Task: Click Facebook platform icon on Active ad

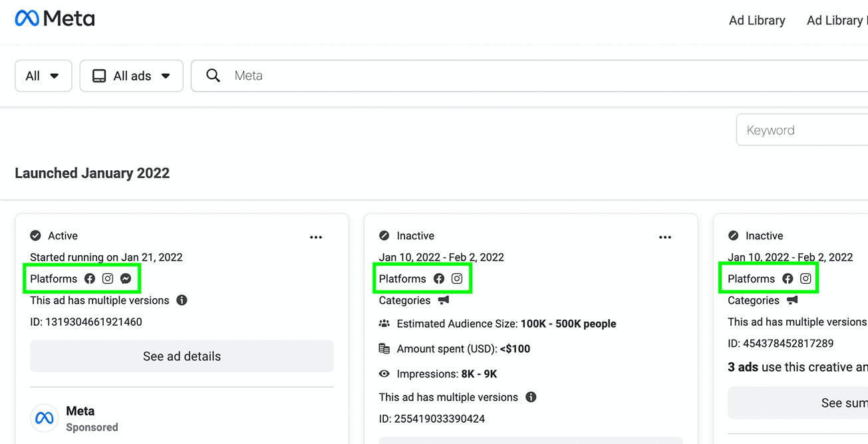Action: 90,279
